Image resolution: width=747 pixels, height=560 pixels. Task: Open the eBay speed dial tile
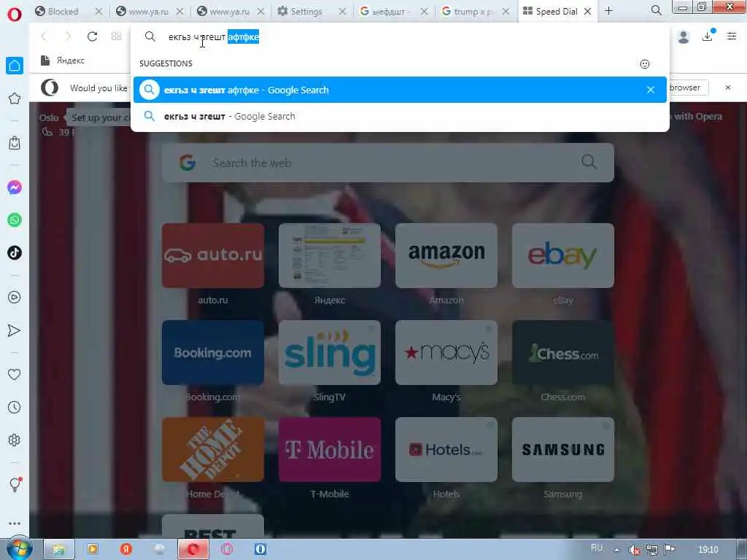(x=563, y=256)
